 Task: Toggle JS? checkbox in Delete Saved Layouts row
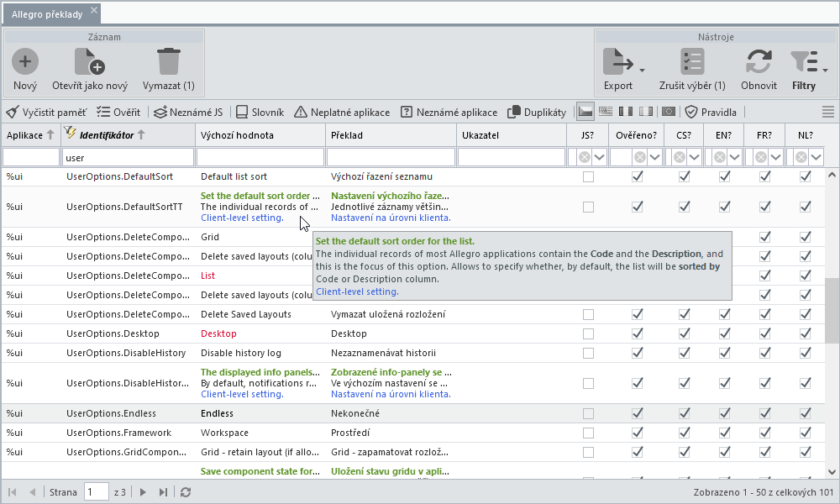coord(588,314)
